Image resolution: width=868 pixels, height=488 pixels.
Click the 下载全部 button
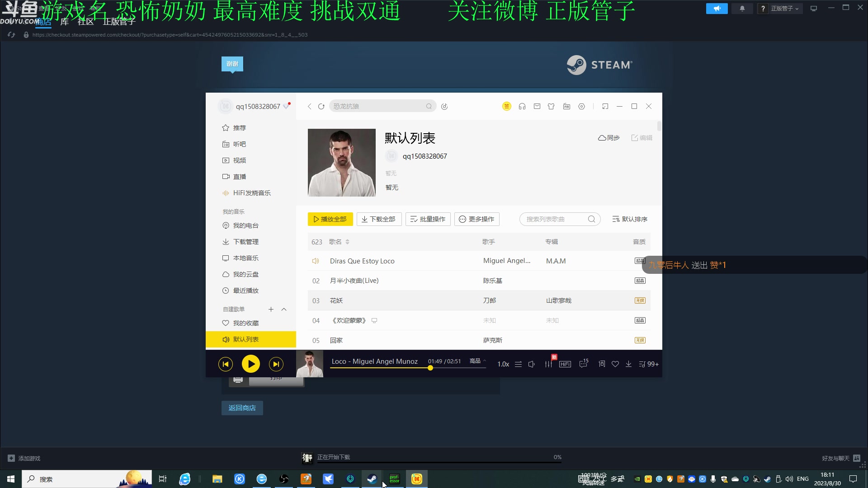[x=379, y=219]
